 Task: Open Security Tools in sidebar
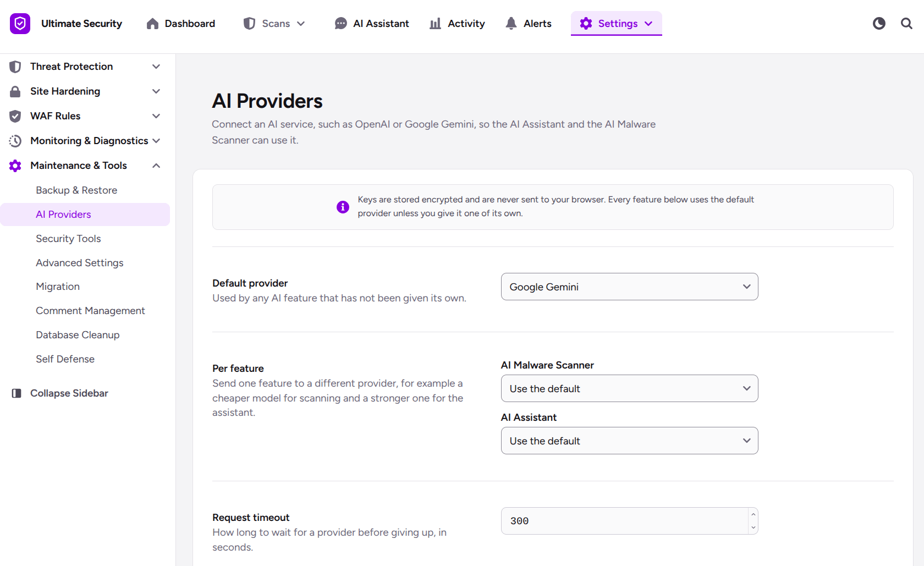click(x=68, y=239)
